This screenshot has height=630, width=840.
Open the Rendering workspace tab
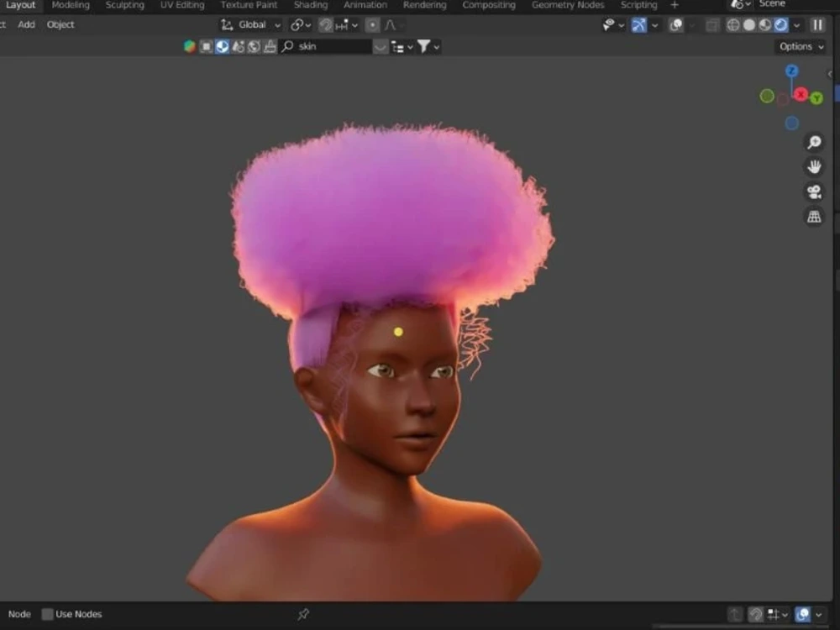click(425, 5)
